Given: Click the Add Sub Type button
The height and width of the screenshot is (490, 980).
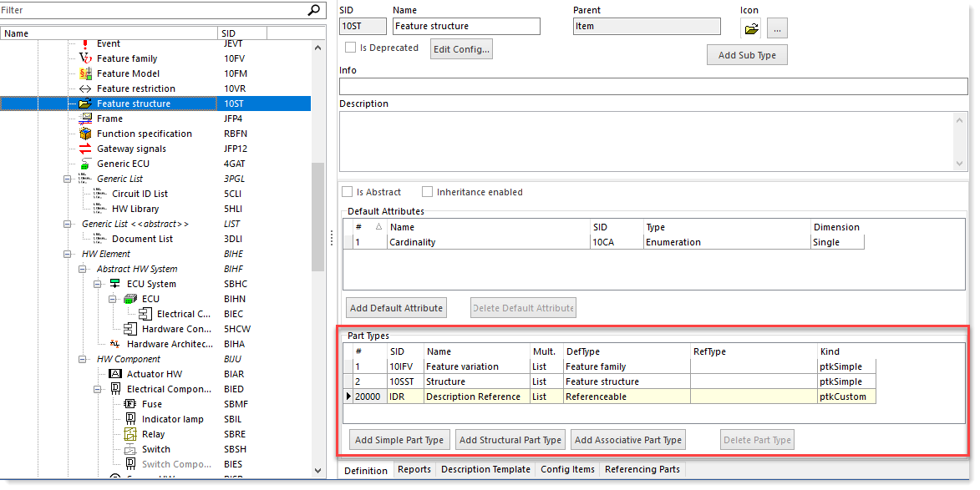Looking at the screenshot, I should click(747, 54).
